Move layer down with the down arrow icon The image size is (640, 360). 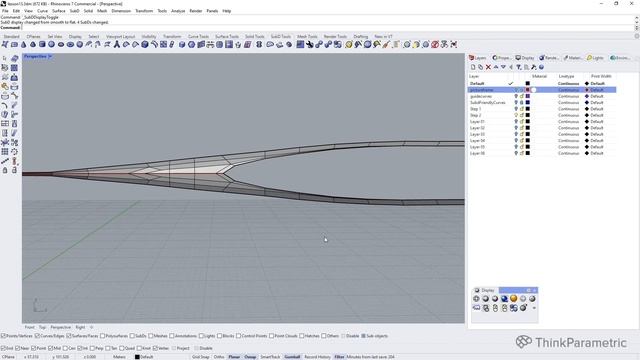(503, 67)
